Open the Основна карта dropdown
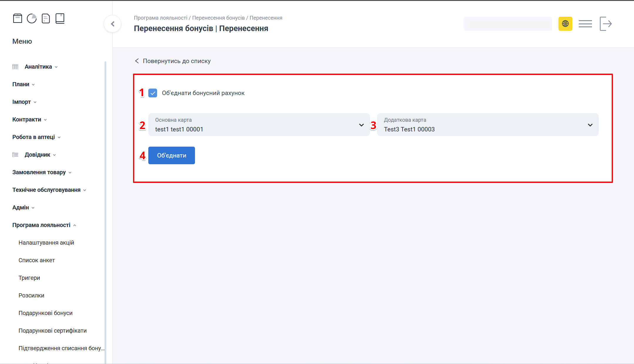This screenshot has width=634, height=364. click(x=259, y=125)
